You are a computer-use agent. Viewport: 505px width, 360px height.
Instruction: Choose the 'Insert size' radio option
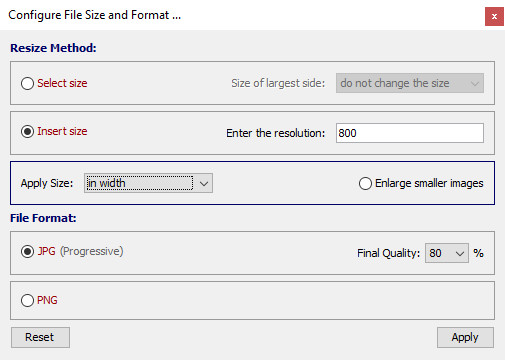27,132
